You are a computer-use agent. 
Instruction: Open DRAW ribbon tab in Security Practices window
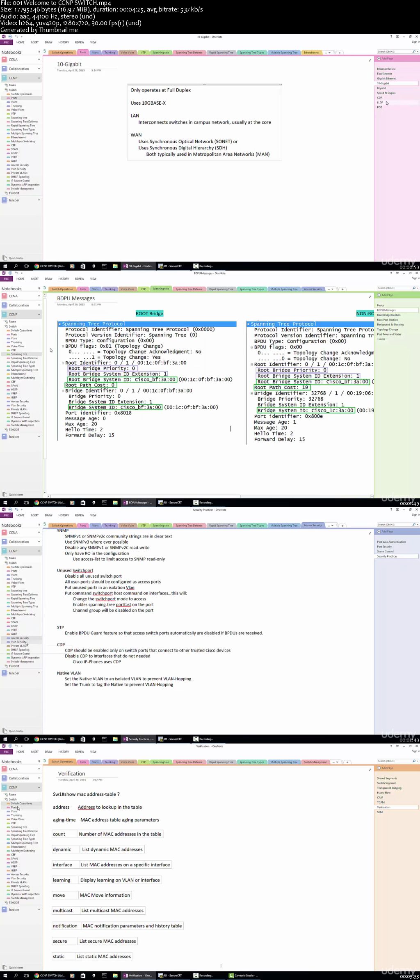pos(48,515)
